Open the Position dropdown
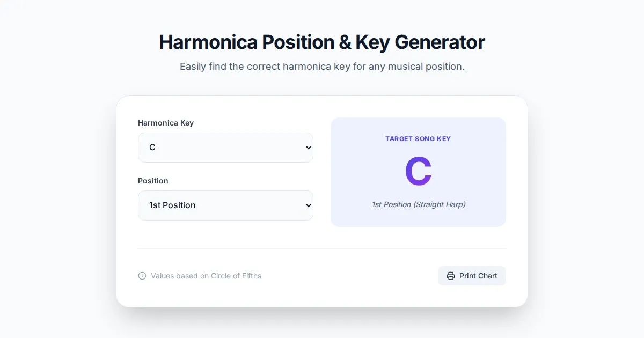 [x=225, y=205]
